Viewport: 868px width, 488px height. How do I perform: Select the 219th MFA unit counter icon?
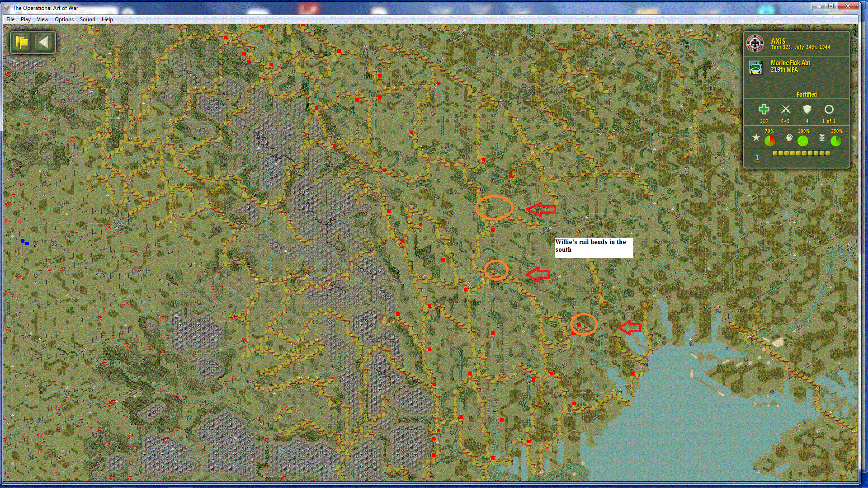click(x=755, y=67)
